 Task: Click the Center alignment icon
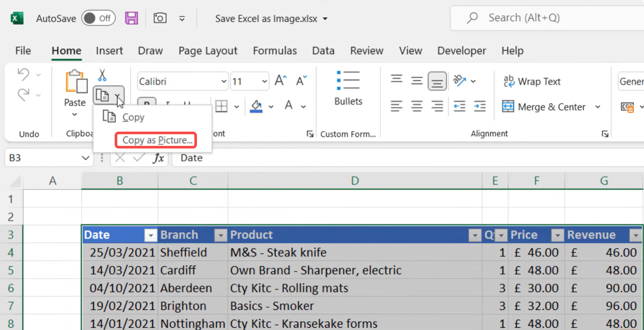(x=417, y=106)
